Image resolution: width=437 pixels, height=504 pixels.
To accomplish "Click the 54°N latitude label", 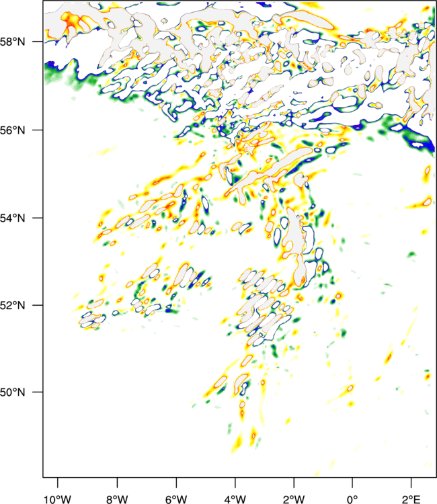I will [12, 218].
